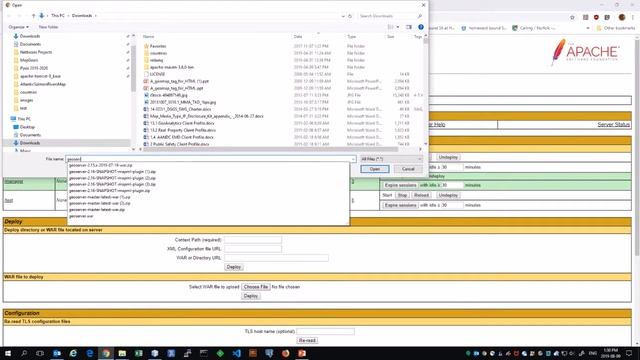Select Netbeans Projects in navigation pane

pos(36,52)
